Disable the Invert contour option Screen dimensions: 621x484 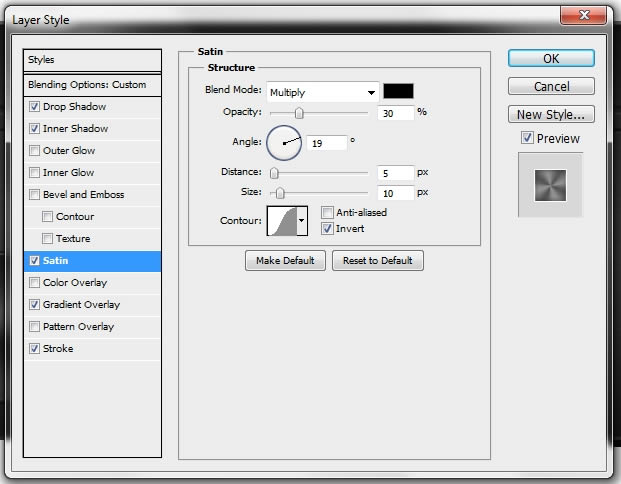click(x=327, y=229)
